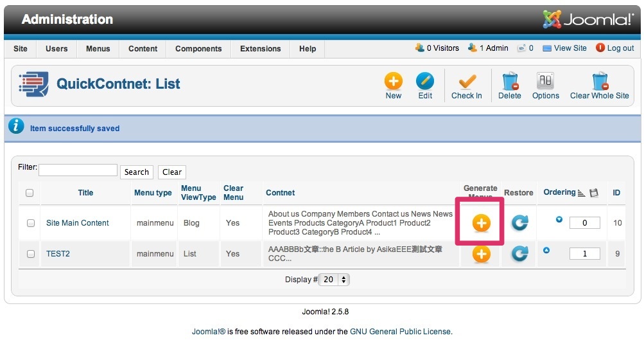Click the ordering field showing 1
Screen dimensions: 644x351
[x=584, y=254]
